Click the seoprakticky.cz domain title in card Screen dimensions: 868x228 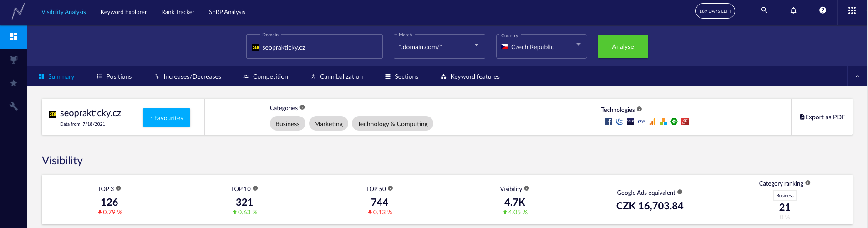(x=91, y=113)
